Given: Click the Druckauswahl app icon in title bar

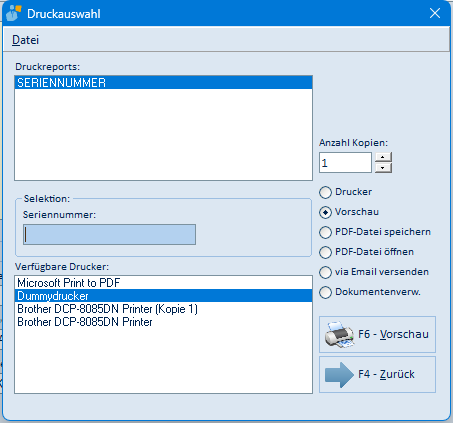Looking at the screenshot, I should [x=14, y=14].
